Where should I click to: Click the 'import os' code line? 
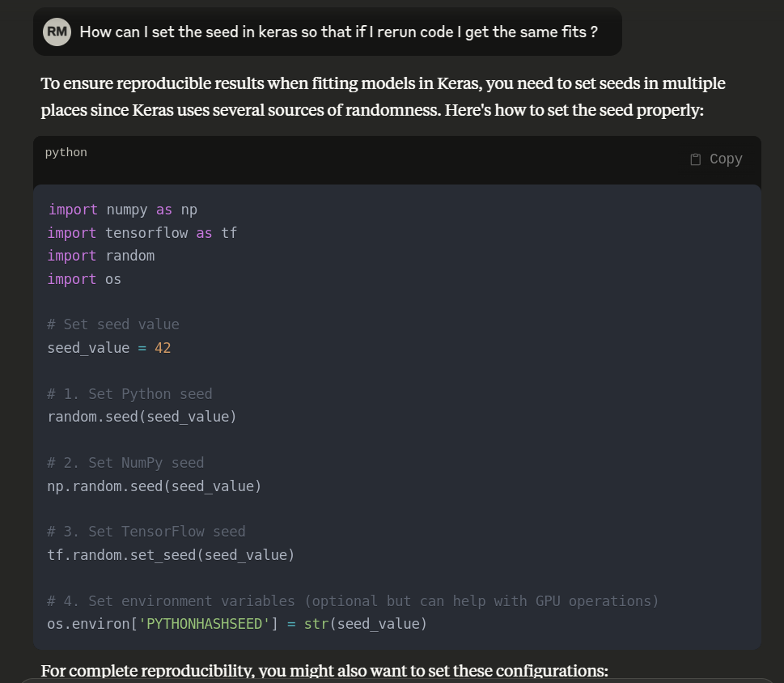tap(84, 279)
